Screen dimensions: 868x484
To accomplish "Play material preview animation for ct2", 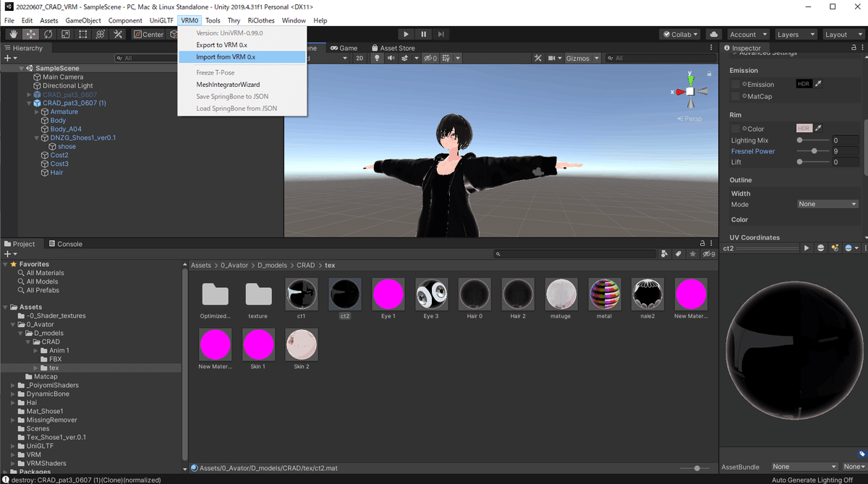I will (x=807, y=248).
